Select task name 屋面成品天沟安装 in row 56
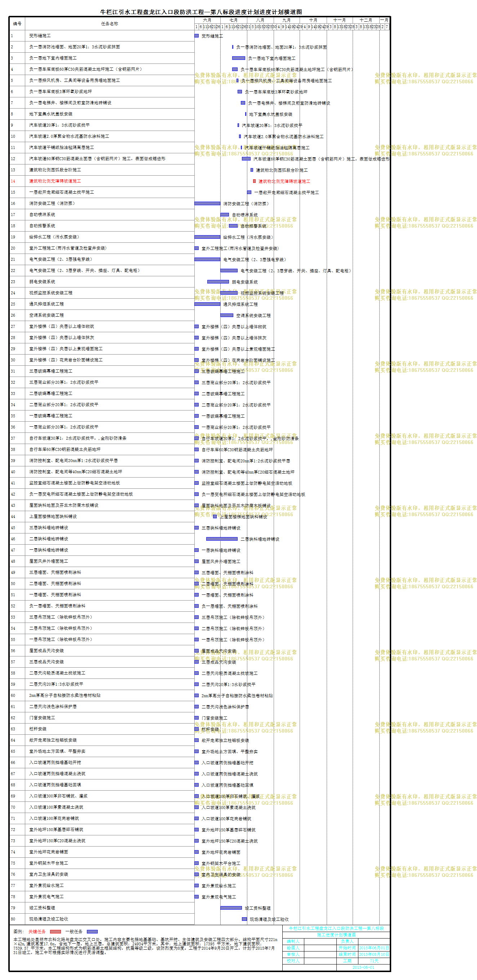 (x=47, y=651)
